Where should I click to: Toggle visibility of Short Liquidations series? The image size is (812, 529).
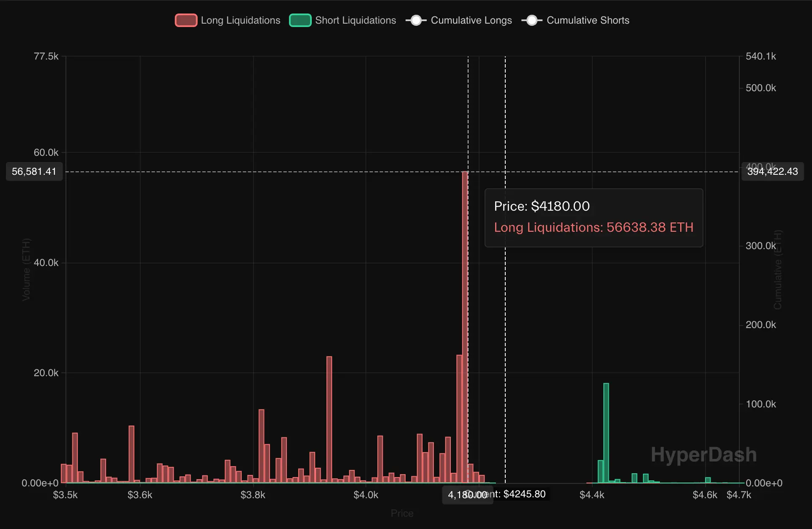(355, 20)
